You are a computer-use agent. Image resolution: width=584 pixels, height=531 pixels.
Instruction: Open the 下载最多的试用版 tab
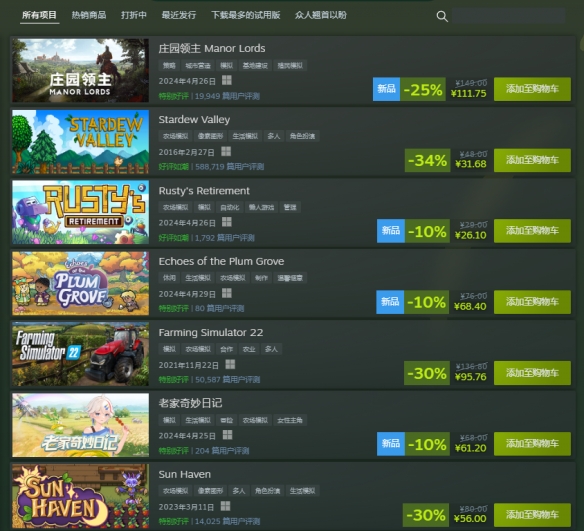[x=245, y=15]
